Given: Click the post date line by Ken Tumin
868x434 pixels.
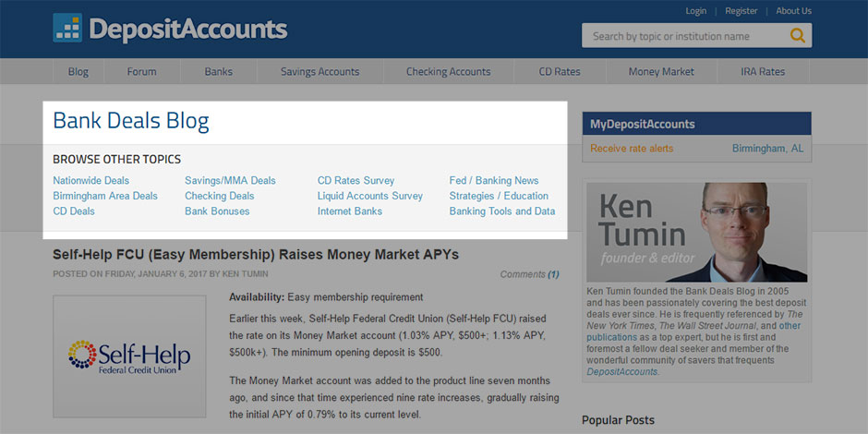Looking at the screenshot, I should (x=161, y=274).
